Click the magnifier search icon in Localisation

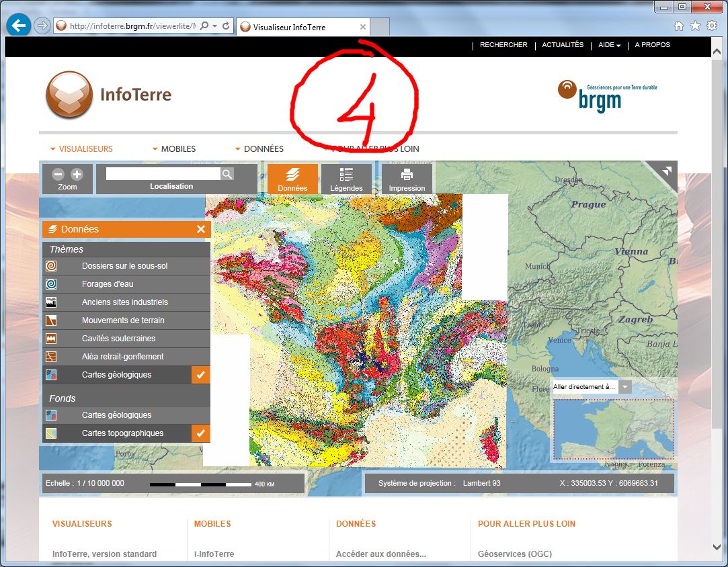pos(227,174)
